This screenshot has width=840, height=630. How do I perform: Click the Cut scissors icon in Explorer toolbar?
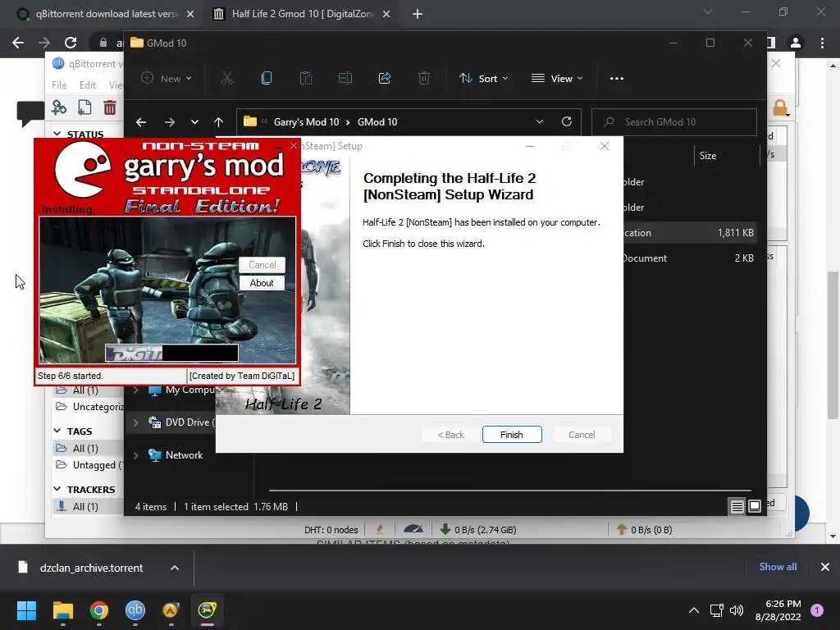click(x=227, y=78)
